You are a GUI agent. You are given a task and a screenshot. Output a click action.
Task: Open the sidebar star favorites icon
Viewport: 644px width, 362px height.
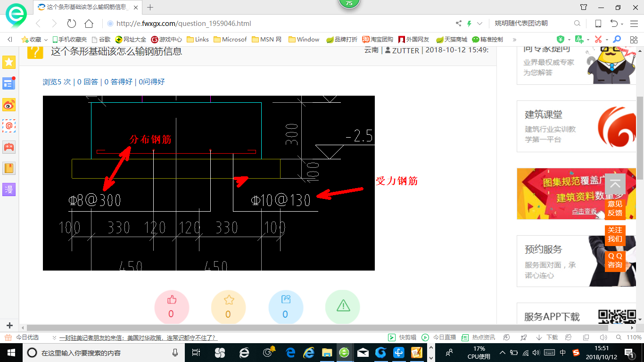pos(9,62)
